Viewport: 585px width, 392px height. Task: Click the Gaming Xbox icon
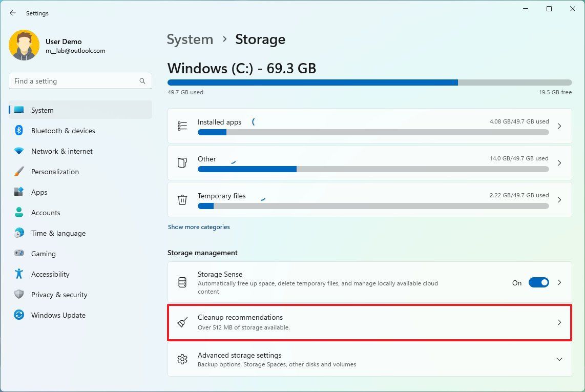tap(19, 254)
